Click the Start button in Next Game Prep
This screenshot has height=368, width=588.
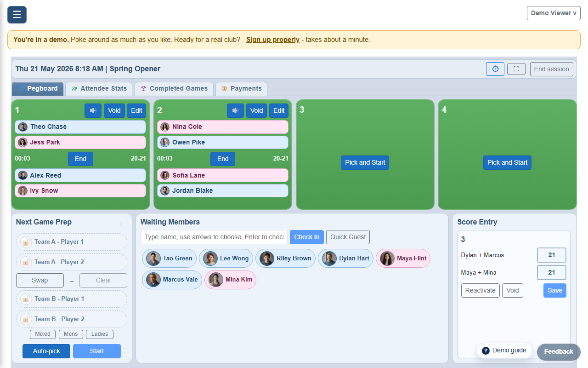[x=97, y=351]
